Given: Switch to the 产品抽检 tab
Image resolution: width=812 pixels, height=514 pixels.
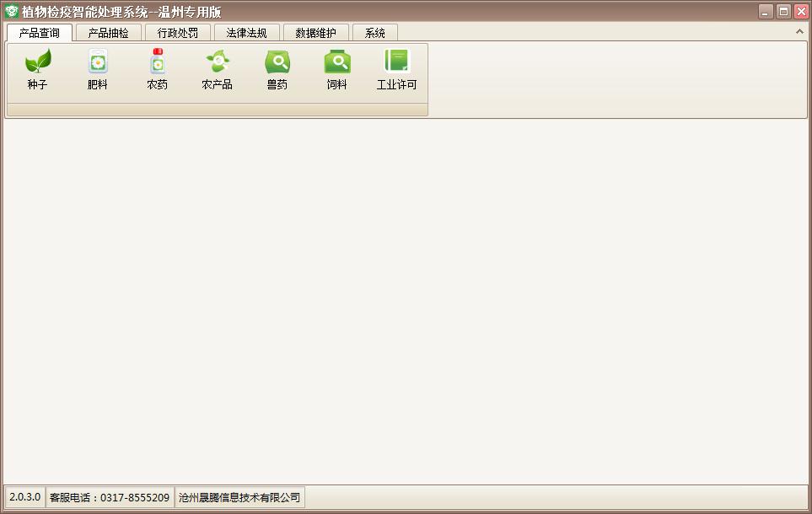Looking at the screenshot, I should coord(108,33).
